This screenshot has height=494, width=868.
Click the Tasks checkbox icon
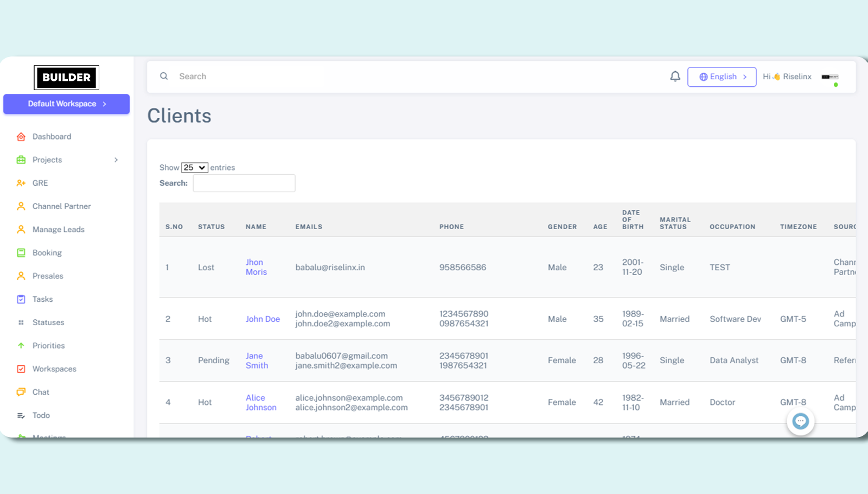tap(21, 299)
